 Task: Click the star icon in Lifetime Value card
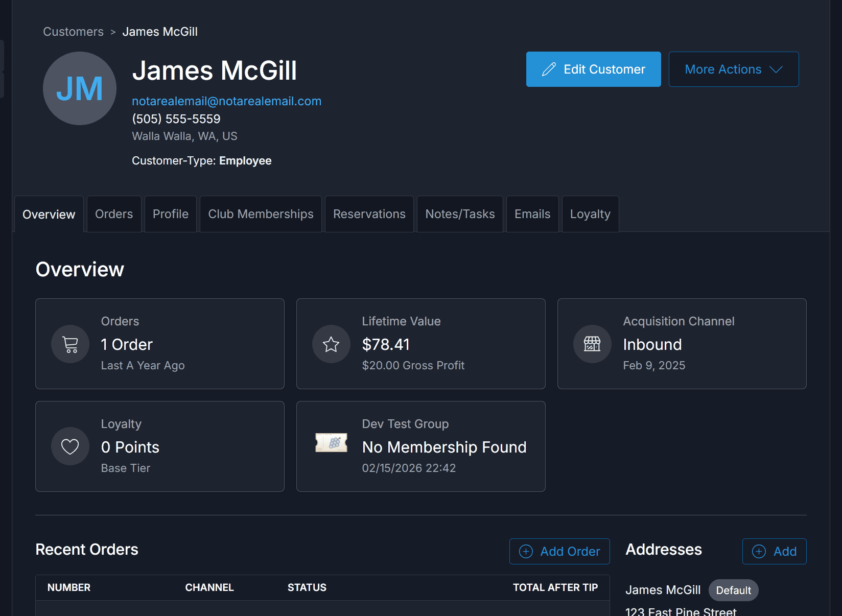pyautogui.click(x=331, y=344)
